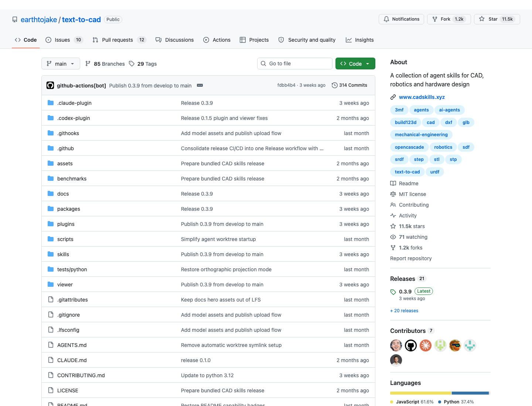Image resolution: width=532 pixels, height=406 pixels.
Task: Open commit 'Restore orthographic projection mode'
Action: pos(226,269)
